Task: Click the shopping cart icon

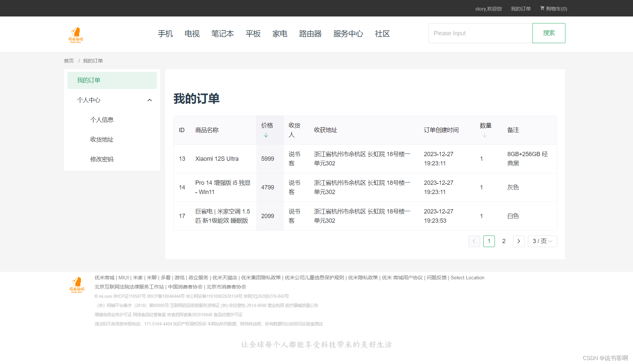Action: (x=542, y=8)
